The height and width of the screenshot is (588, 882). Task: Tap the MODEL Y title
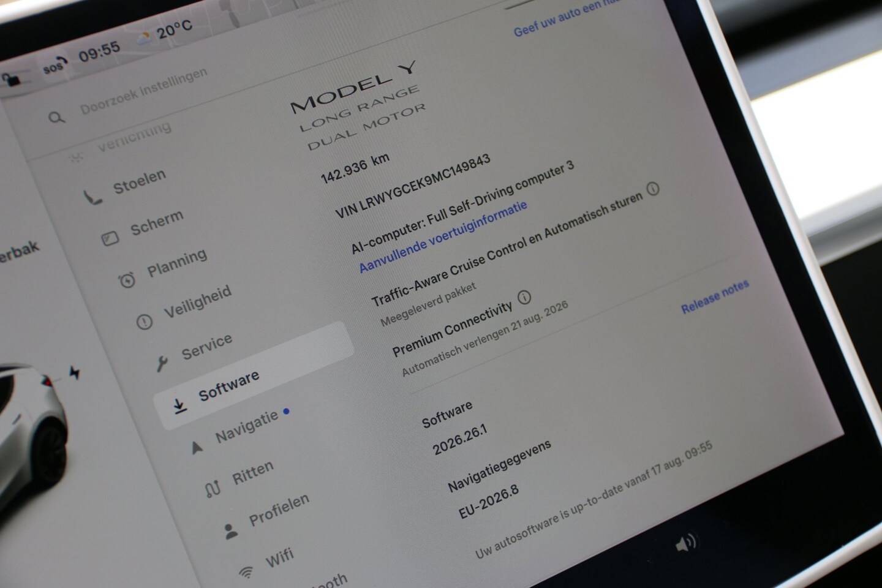pos(354,87)
